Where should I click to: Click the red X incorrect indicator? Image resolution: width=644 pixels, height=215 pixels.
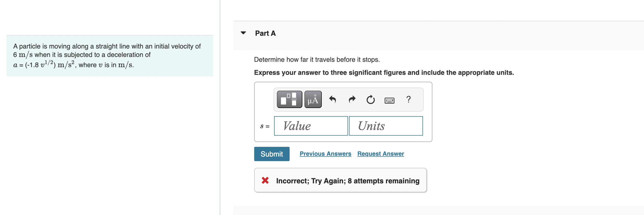coord(265,181)
